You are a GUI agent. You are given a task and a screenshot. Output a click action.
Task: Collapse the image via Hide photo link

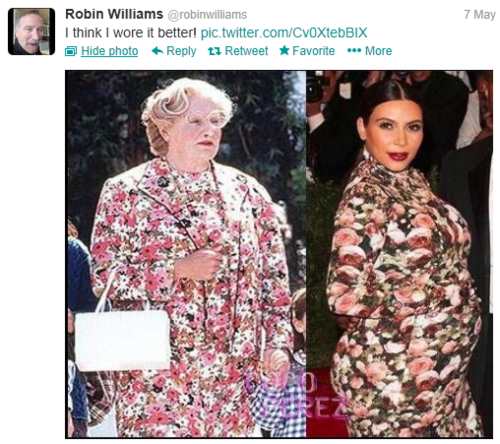point(109,51)
